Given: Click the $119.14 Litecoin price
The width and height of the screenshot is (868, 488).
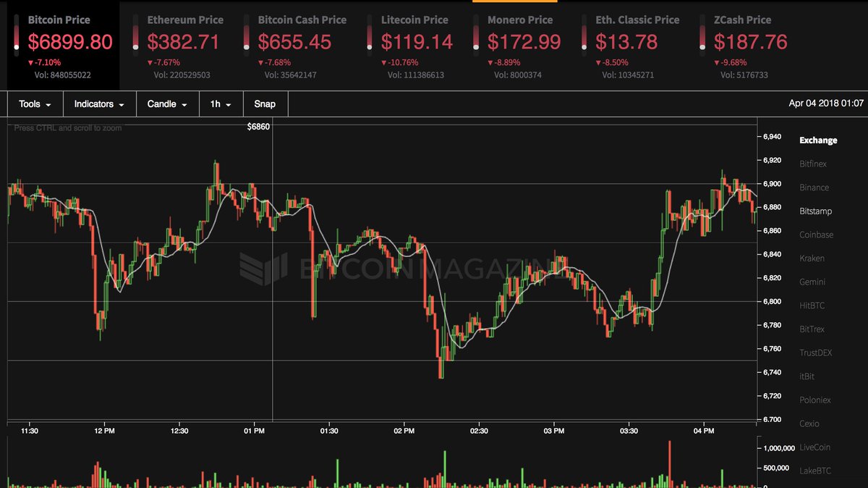Looking at the screenshot, I should [x=417, y=42].
